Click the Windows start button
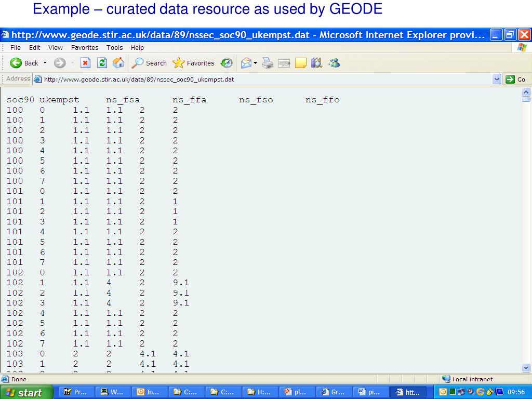The height and width of the screenshot is (399, 532). 26,392
